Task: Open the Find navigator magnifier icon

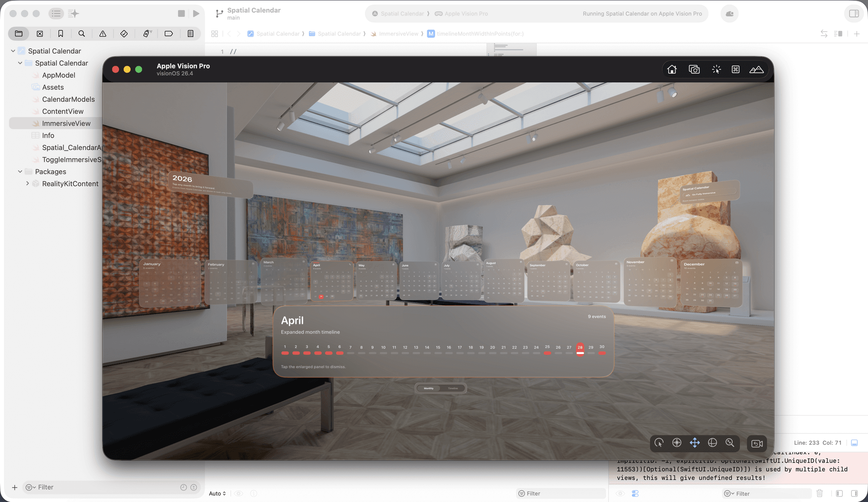Action: coord(82,33)
